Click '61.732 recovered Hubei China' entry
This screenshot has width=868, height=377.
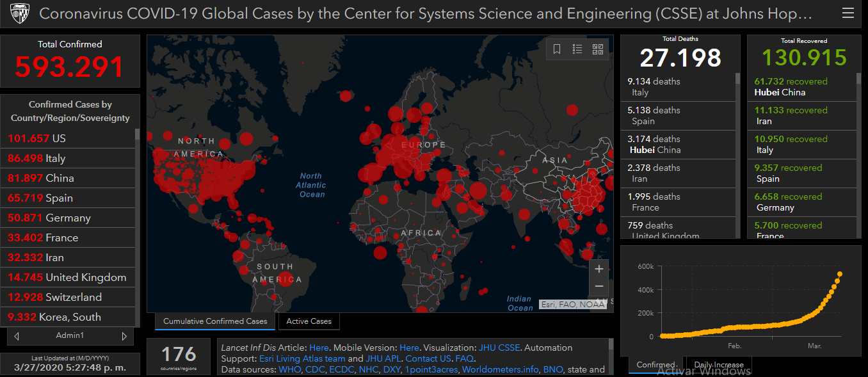[x=802, y=87]
